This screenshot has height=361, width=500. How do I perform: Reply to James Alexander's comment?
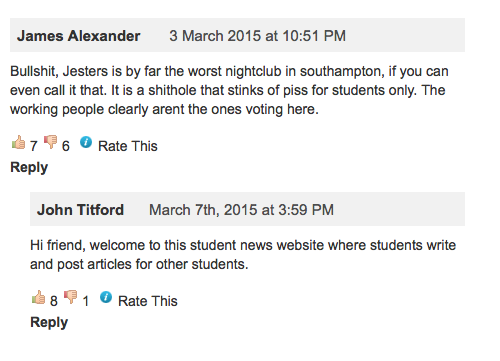tap(29, 167)
